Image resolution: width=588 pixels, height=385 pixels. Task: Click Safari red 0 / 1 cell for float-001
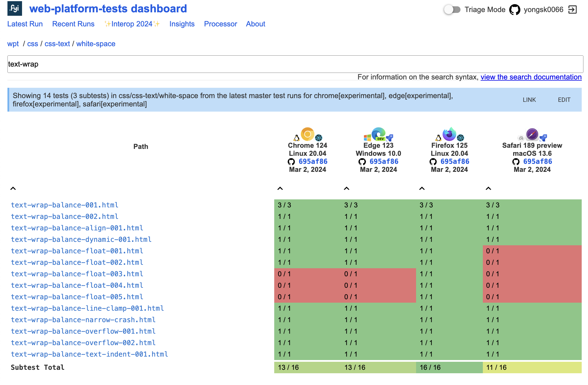(532, 251)
